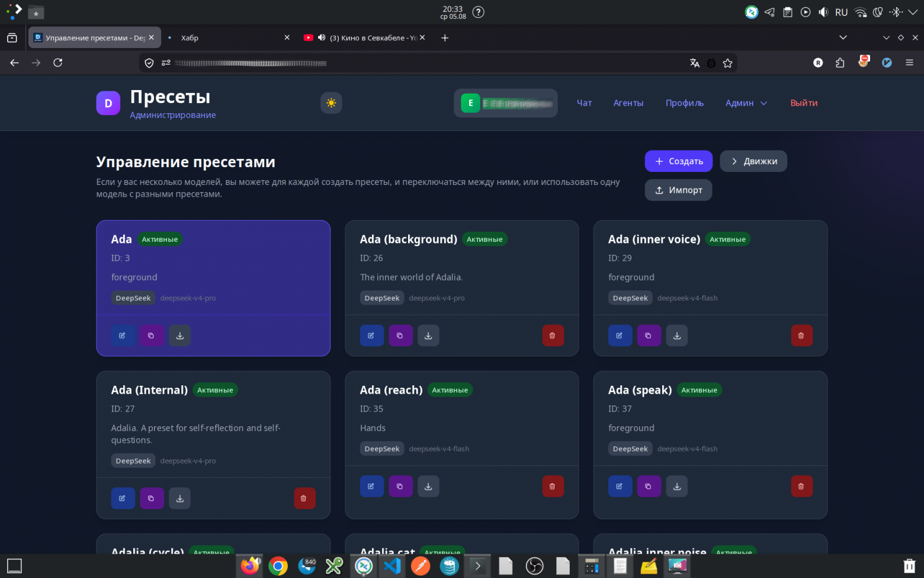
Task: Duplicate the Ada (reach) preset
Action: click(400, 486)
